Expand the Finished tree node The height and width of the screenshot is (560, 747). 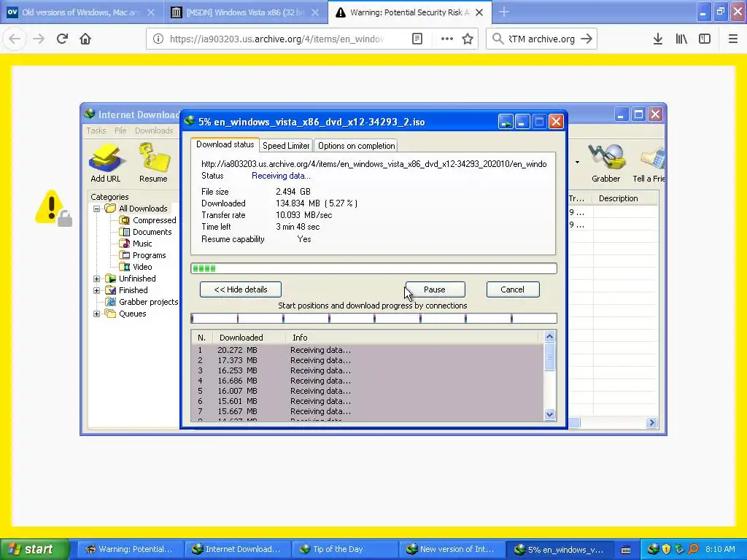(x=97, y=290)
